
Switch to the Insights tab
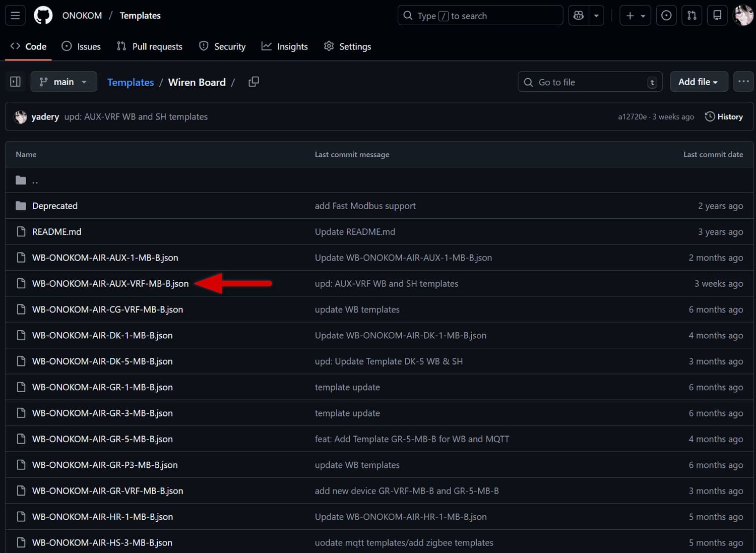(285, 46)
